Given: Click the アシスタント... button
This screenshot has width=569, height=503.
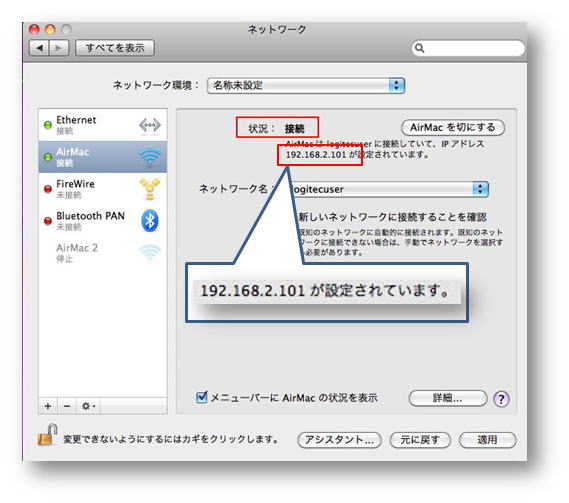Looking at the screenshot, I should [x=339, y=440].
